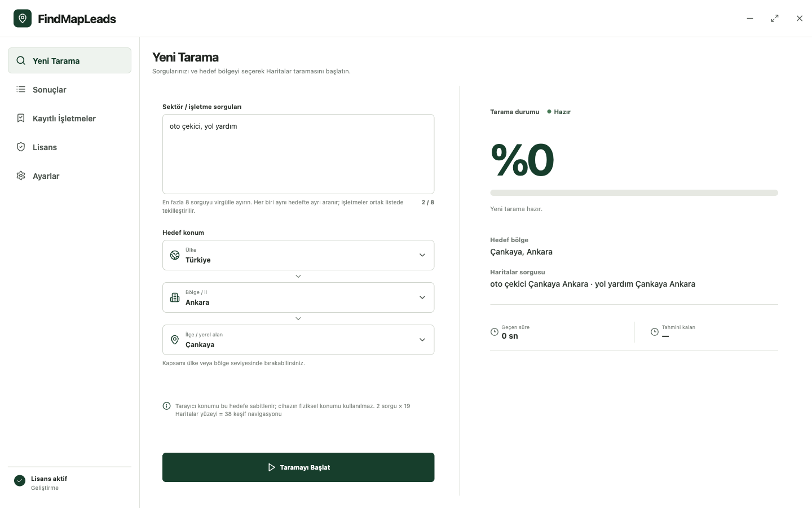
Task: Click the Yeni Tarama search icon
Action: [21, 60]
